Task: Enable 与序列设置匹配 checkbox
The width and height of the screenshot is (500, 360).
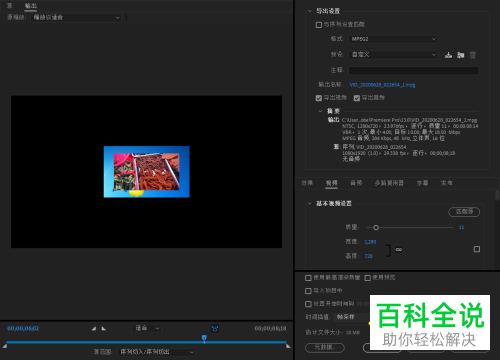Action: click(319, 25)
